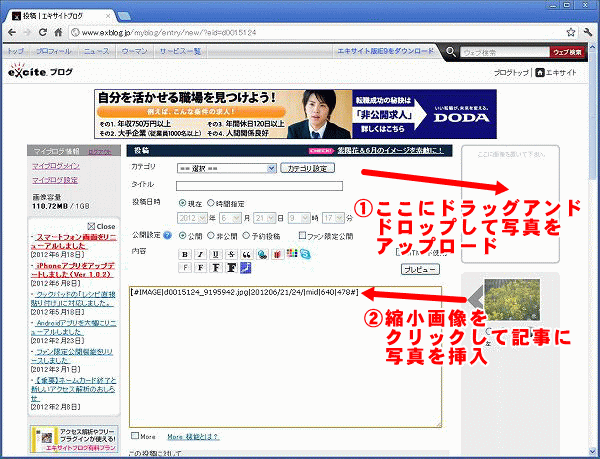Select the largest font size F icon

(x=231, y=267)
